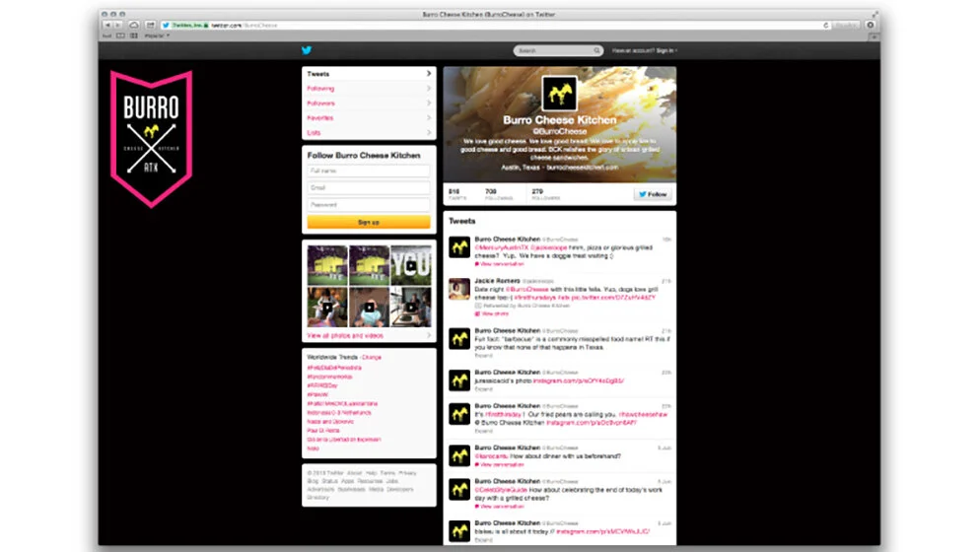
Task: Click the 708 following count
Action: (x=498, y=194)
